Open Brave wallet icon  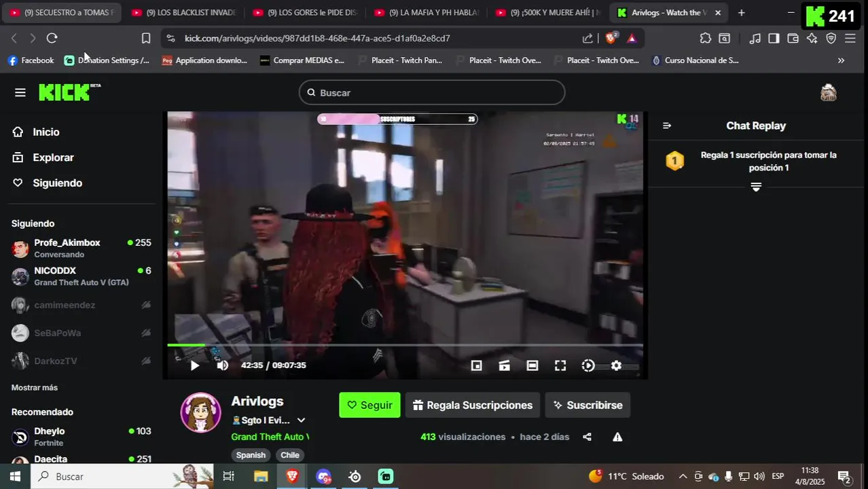(793, 38)
